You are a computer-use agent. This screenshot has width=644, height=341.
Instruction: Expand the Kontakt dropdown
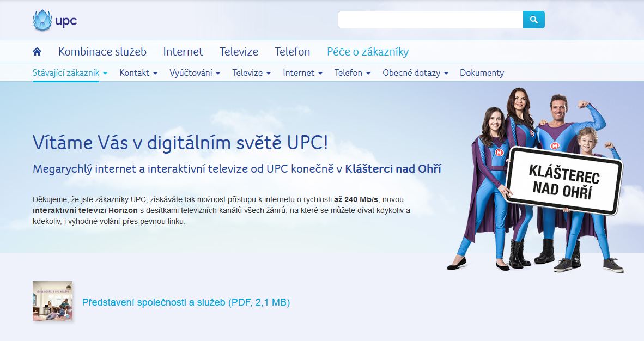pos(138,72)
